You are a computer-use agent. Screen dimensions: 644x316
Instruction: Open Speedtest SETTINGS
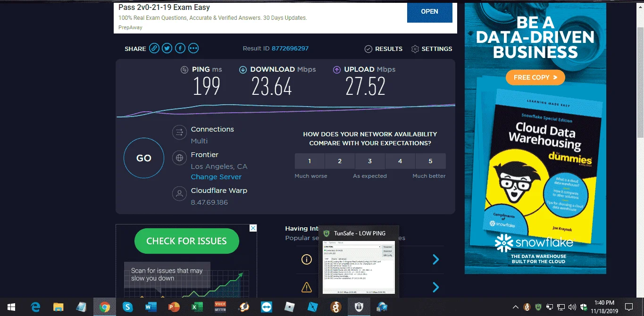click(x=432, y=49)
